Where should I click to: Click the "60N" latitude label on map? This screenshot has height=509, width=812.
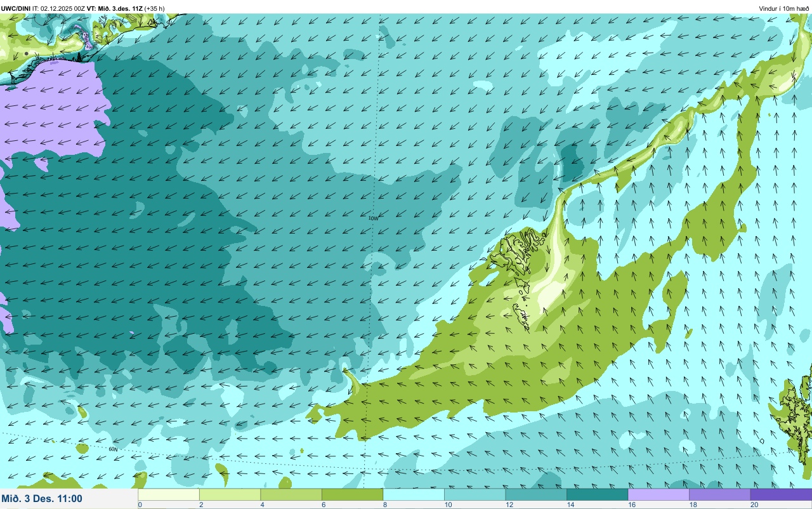(x=113, y=449)
